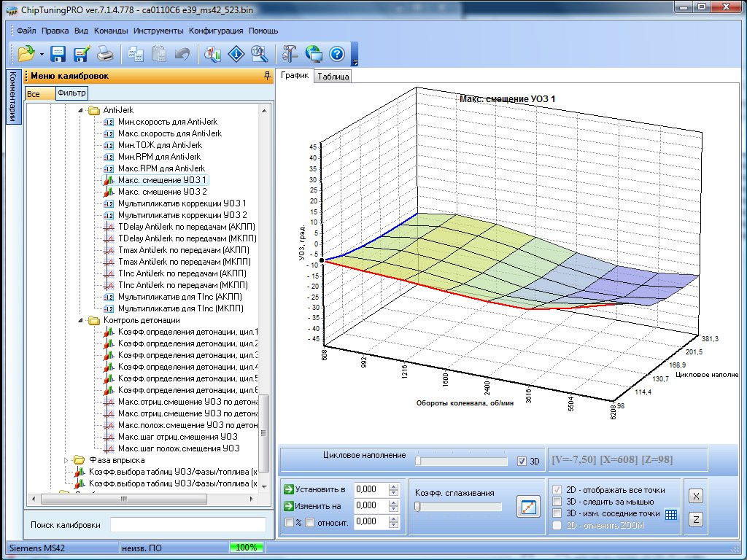Enable '3D - следить за мышью' checkbox
The height and width of the screenshot is (560, 747).
click(x=557, y=502)
